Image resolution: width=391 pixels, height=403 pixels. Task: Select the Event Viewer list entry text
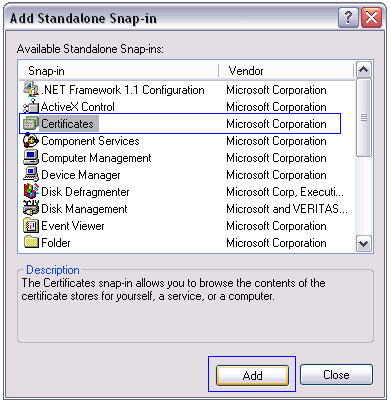pos(73,226)
